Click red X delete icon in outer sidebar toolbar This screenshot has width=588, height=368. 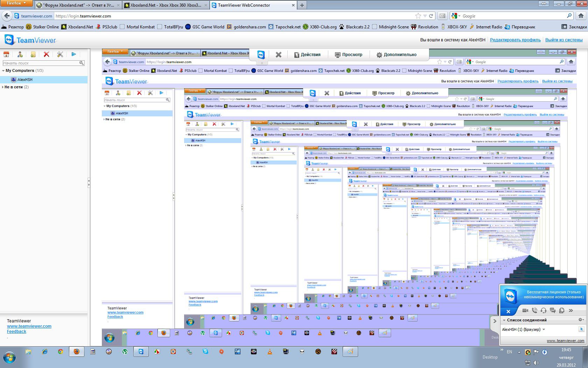[46, 54]
